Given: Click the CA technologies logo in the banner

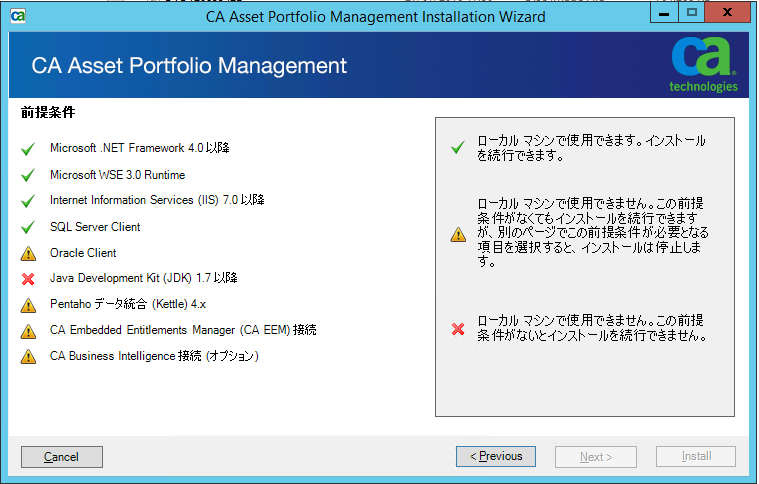Looking at the screenshot, I should [x=704, y=65].
